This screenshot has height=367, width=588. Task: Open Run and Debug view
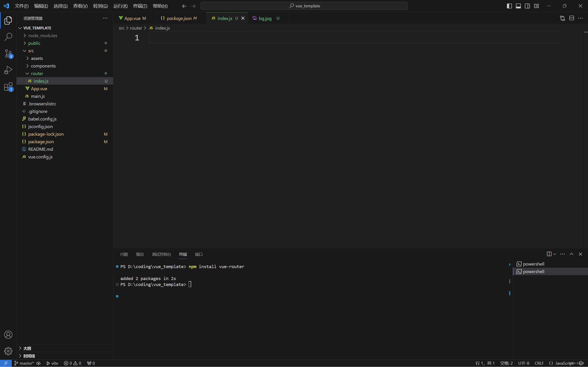(x=8, y=70)
